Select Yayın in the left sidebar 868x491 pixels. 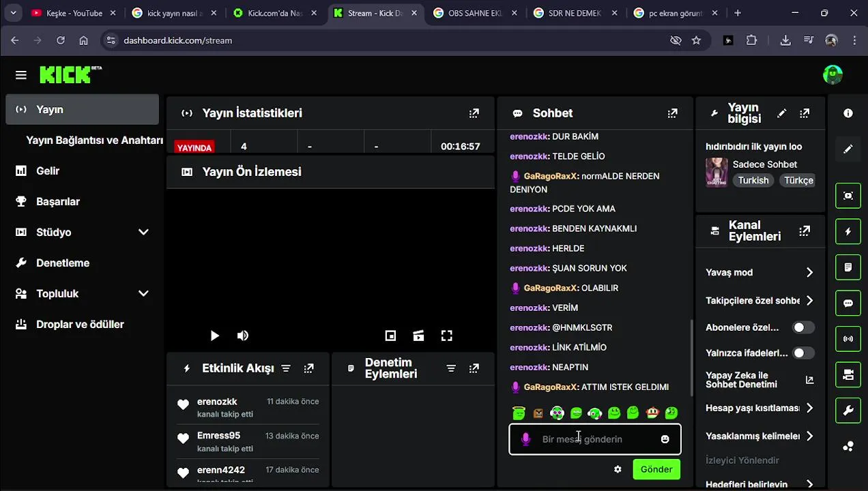tap(82, 109)
